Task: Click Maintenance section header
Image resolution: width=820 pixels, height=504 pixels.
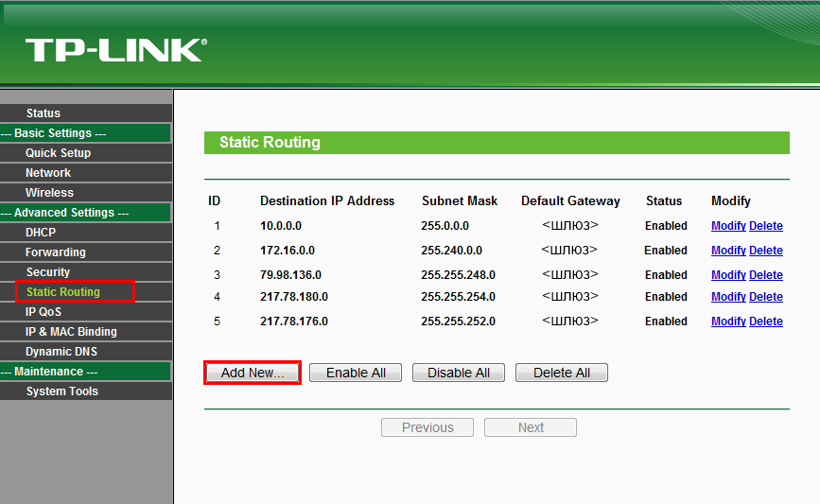Action: tap(86, 372)
